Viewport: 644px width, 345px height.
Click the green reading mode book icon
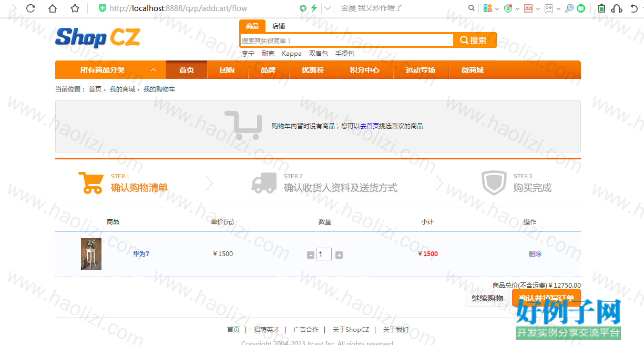581,8
